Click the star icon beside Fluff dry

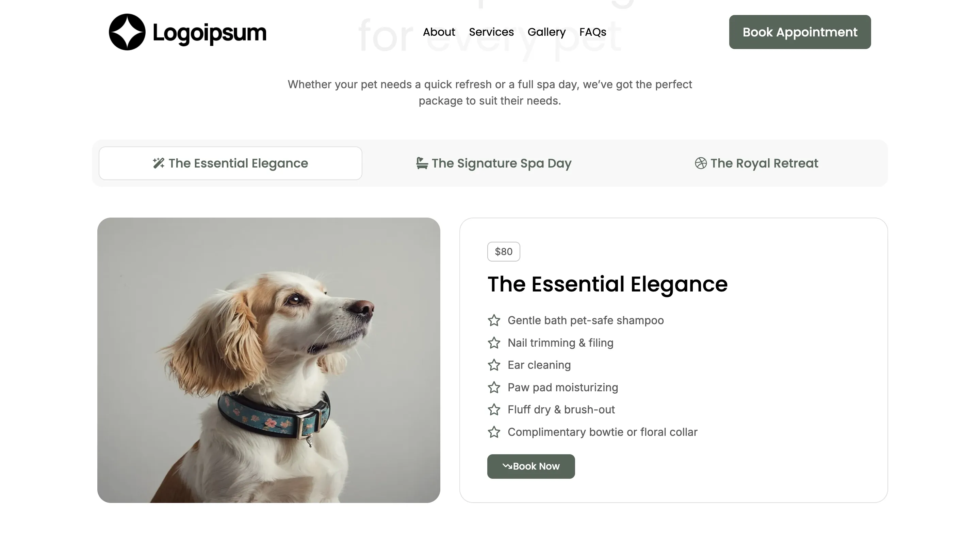494,410
